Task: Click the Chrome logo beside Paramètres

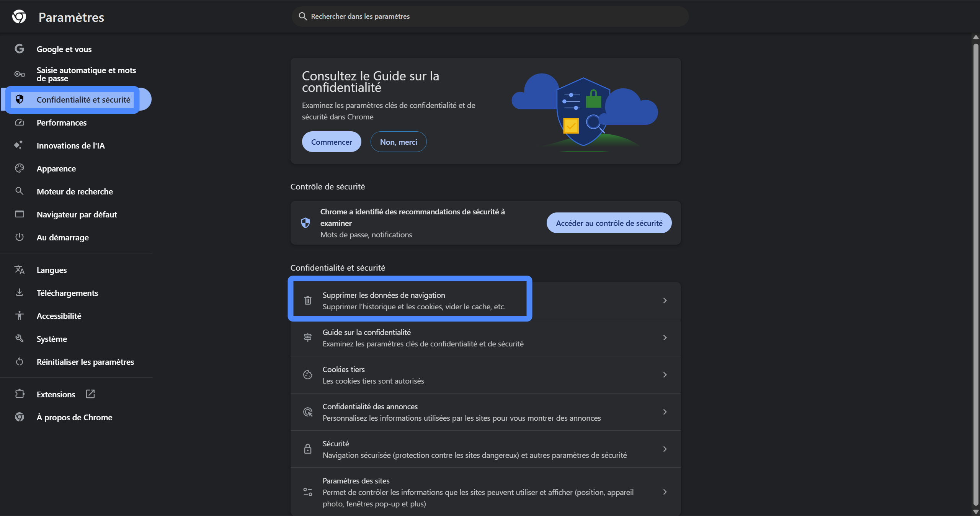Action: click(x=19, y=16)
